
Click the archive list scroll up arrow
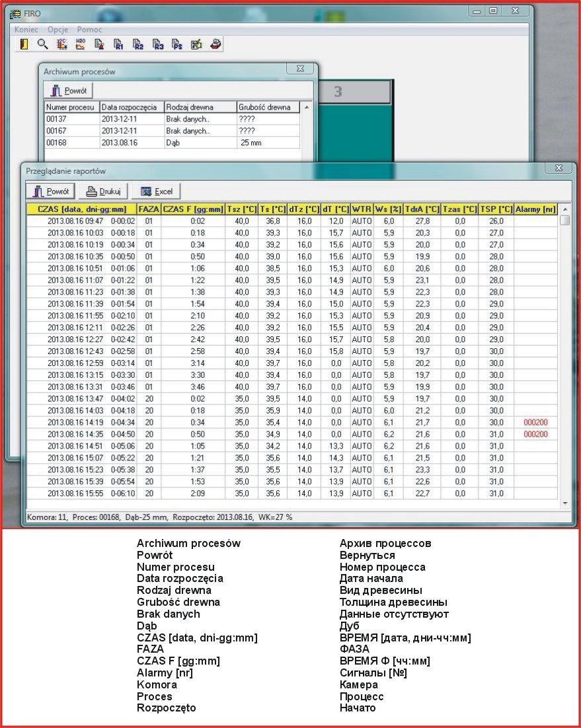point(307,107)
